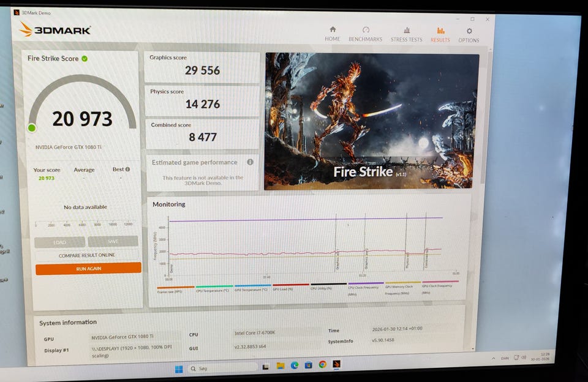Viewport: 588px width, 382px height.
Task: Toggle CPU Utility (%) legend entry
Action: [x=327, y=286]
